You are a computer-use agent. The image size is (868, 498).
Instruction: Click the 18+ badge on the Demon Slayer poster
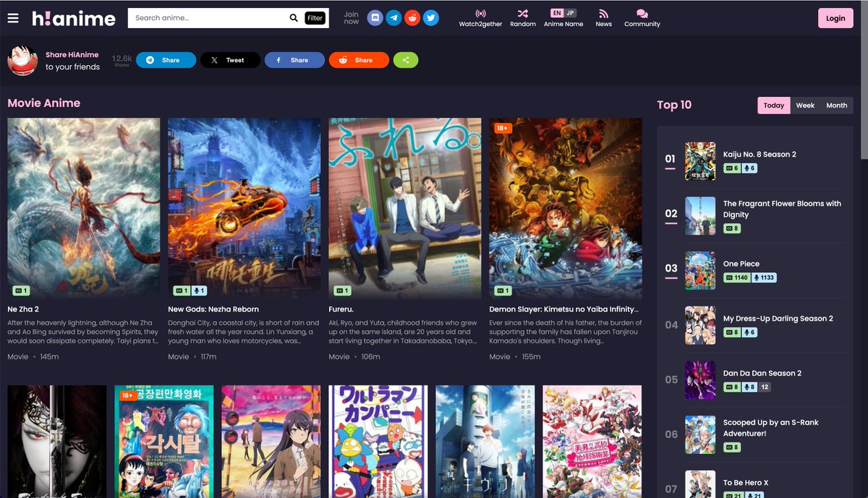[503, 128]
